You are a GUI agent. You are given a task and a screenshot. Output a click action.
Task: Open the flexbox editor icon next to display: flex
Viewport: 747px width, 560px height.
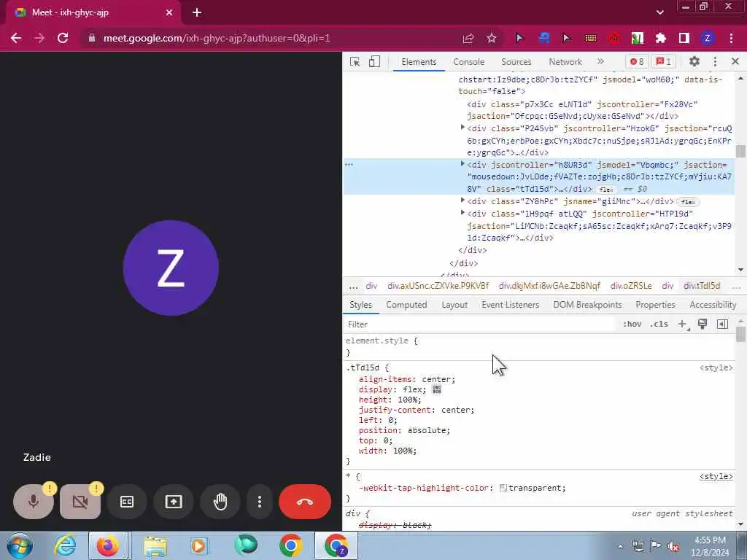[x=437, y=389]
